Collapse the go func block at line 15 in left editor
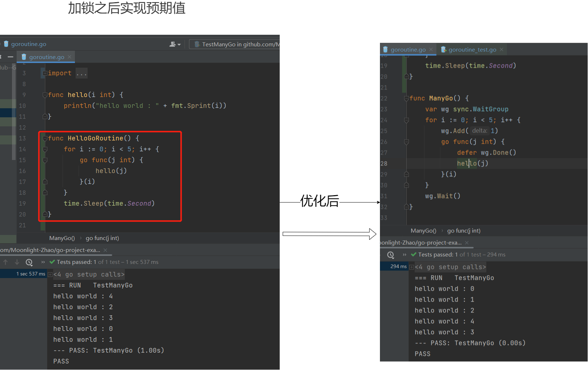 (x=45, y=160)
